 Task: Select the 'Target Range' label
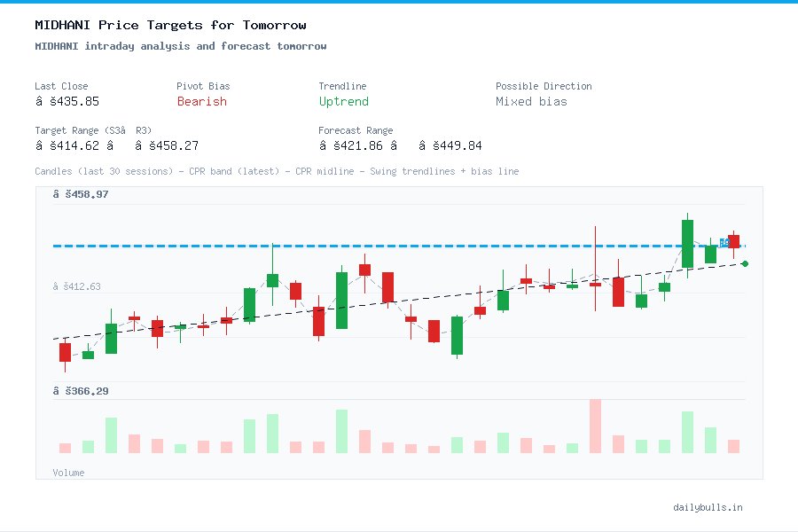93,130
